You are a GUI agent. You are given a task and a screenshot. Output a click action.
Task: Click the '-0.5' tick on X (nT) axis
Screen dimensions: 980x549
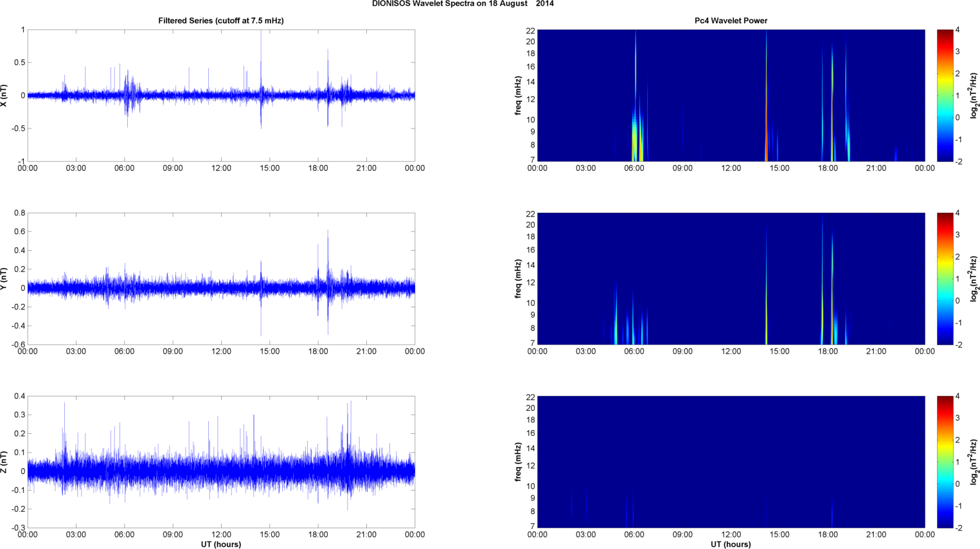coord(18,129)
